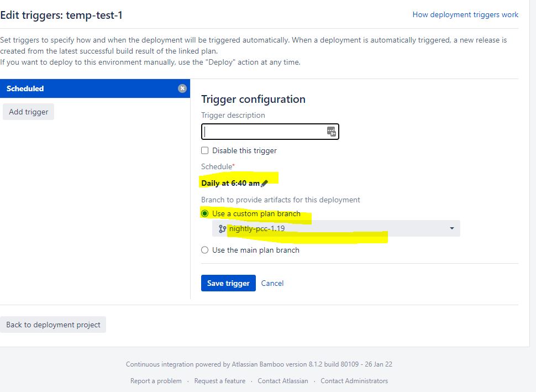Click the Schedule field label

[x=218, y=166]
